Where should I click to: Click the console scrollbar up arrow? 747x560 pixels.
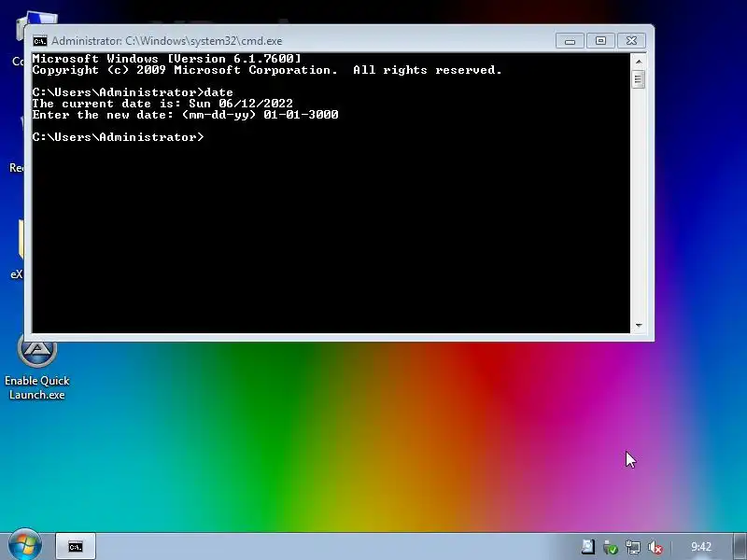[x=639, y=62]
